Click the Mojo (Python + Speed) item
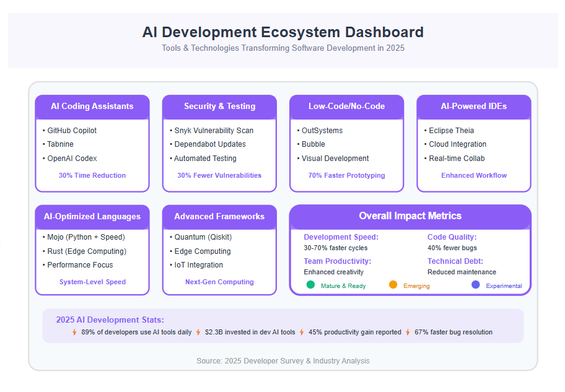Viewport: 565px width, 392px height. pos(84,237)
